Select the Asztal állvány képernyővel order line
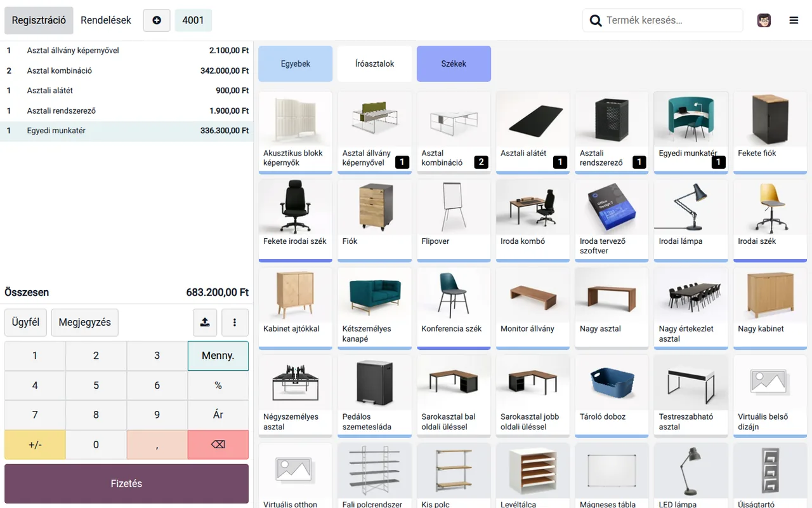The height and width of the screenshot is (508, 812). (127, 50)
